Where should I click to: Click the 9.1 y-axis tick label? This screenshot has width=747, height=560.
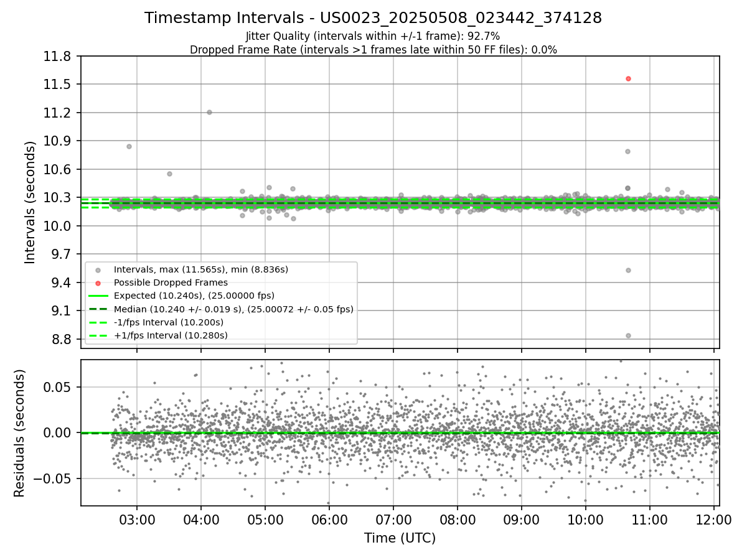coord(60,311)
